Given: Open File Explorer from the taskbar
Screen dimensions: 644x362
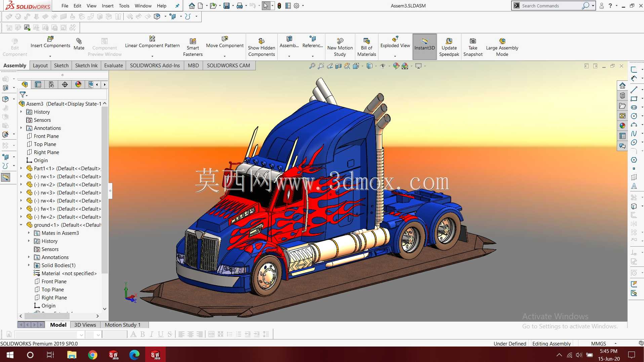Looking at the screenshot, I should (x=72, y=355).
